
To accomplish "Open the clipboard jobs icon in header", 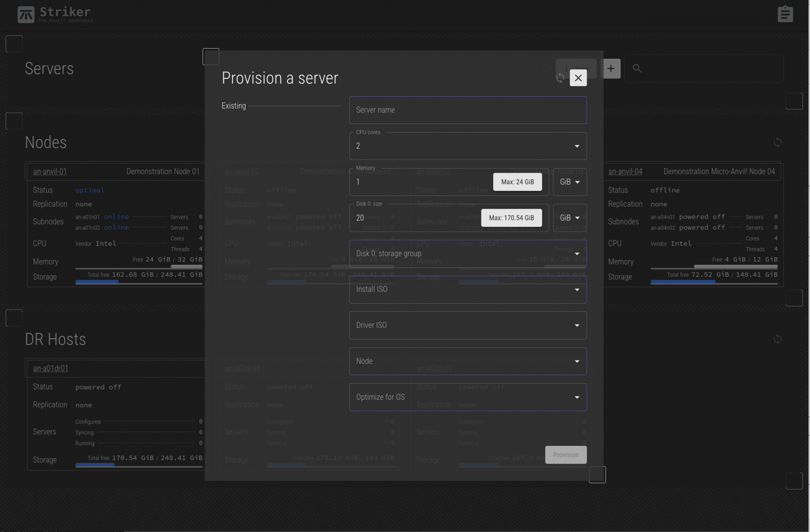I will [785, 14].
